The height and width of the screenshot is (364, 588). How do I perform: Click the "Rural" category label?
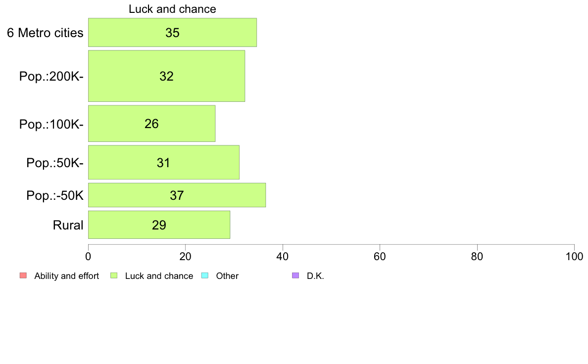pos(68,226)
